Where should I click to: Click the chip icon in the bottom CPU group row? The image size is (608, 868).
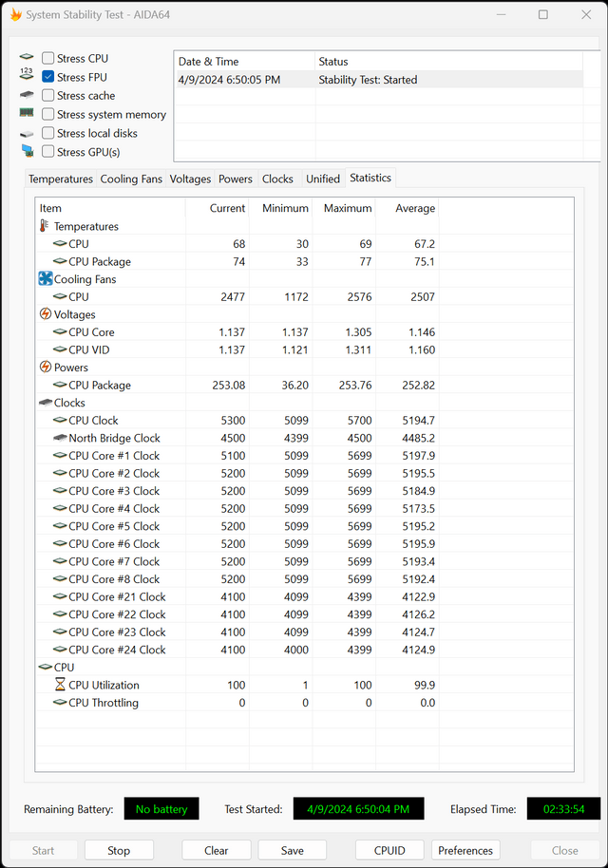[46, 667]
